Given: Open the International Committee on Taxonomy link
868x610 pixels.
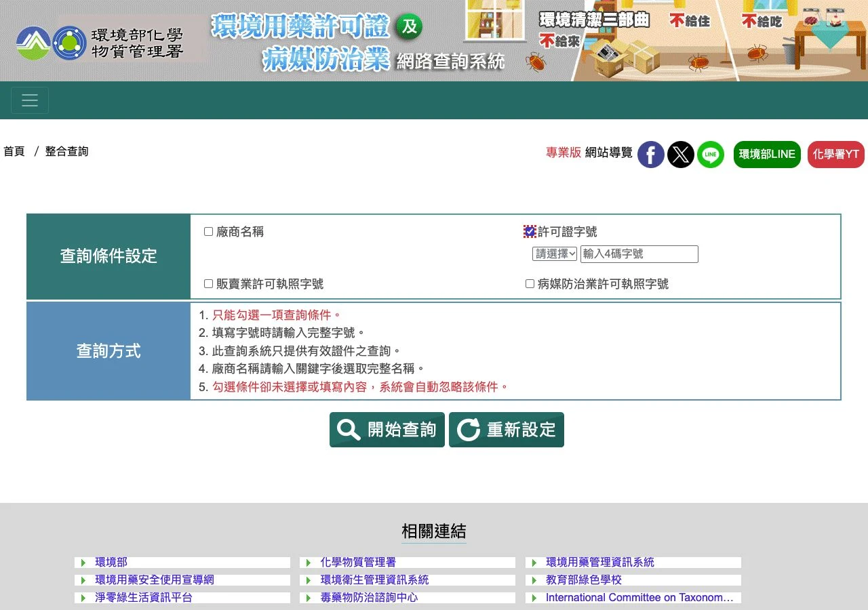Looking at the screenshot, I should (639, 598).
